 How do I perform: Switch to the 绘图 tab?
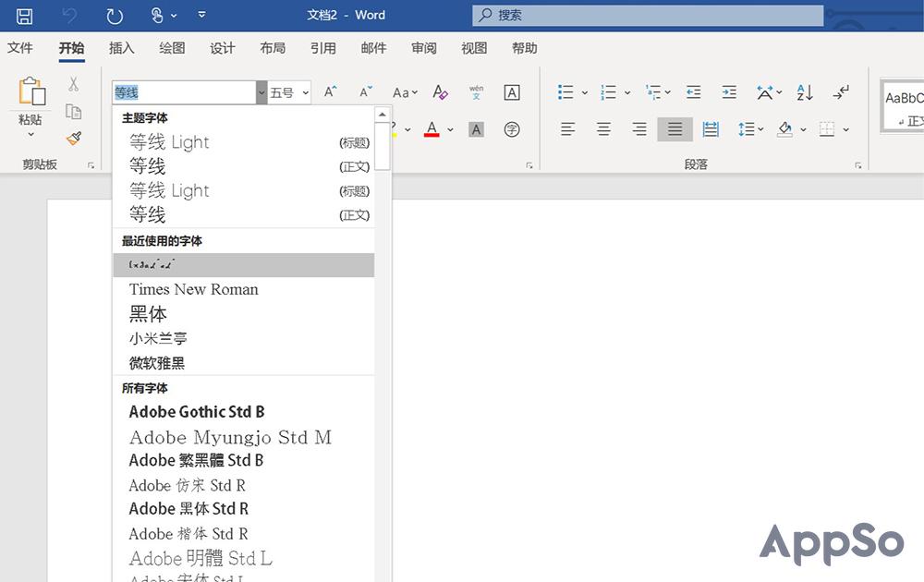pos(172,48)
